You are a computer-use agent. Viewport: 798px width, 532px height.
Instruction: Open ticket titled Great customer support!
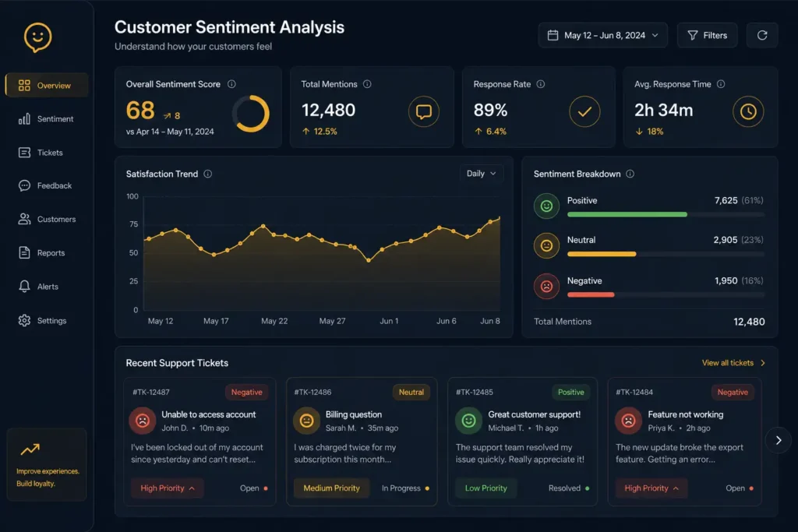tap(535, 414)
